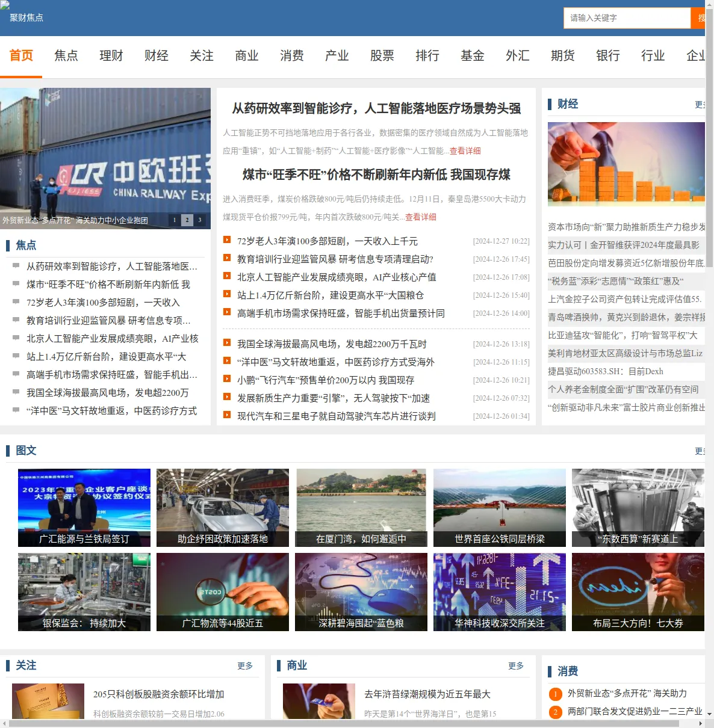Open 焦点 list item 站上1.4万亿斤新台阶
Image resolution: width=714 pixels, height=728 pixels.
point(106,357)
